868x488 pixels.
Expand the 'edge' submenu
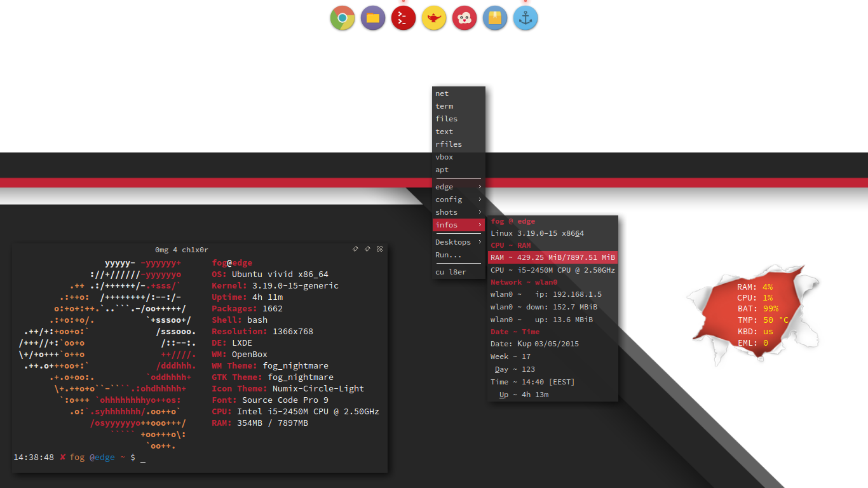tap(459, 187)
